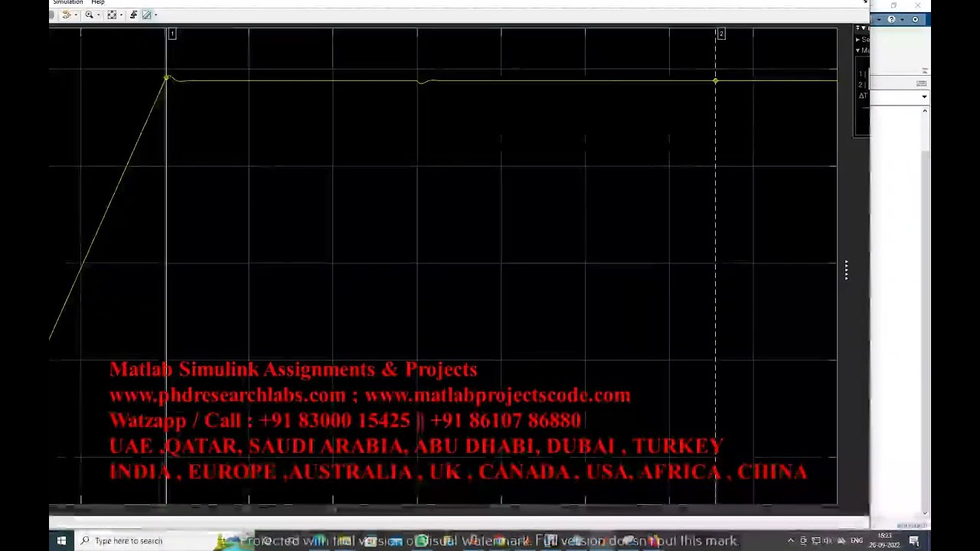Click the highlight block toolbar icon
Screen dimensions: 980x551
pyautogui.click(x=66, y=15)
